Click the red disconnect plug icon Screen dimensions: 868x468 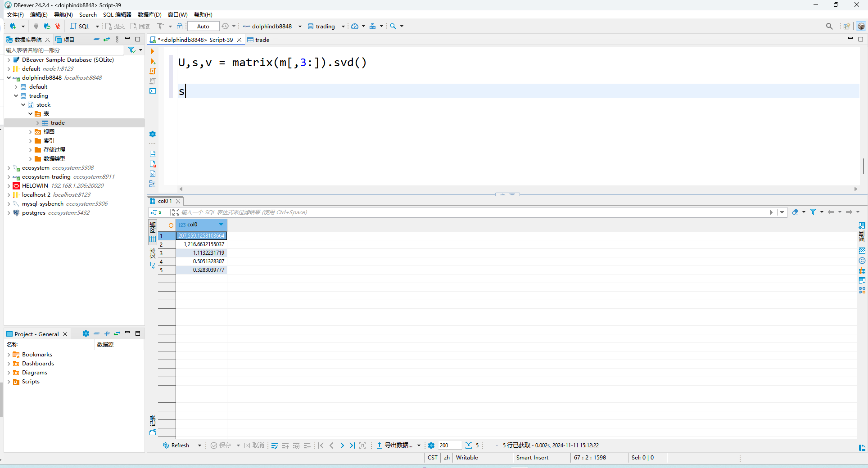coord(57,26)
